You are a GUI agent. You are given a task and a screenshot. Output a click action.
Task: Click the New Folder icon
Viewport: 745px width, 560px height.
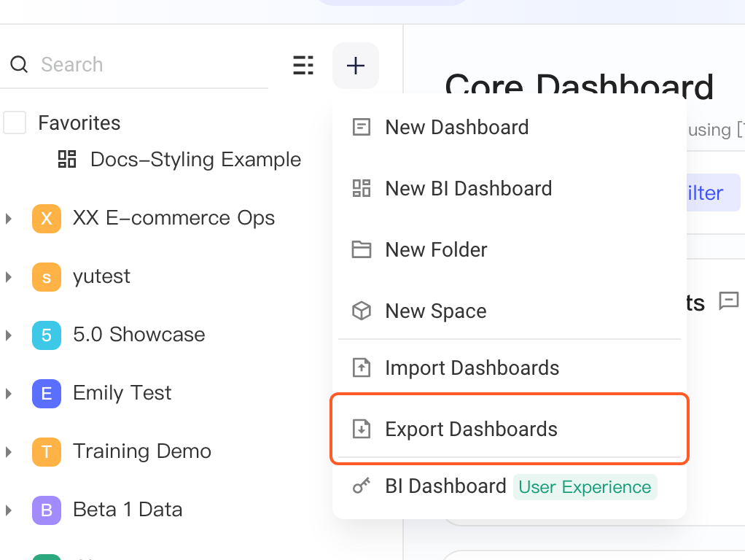click(361, 249)
